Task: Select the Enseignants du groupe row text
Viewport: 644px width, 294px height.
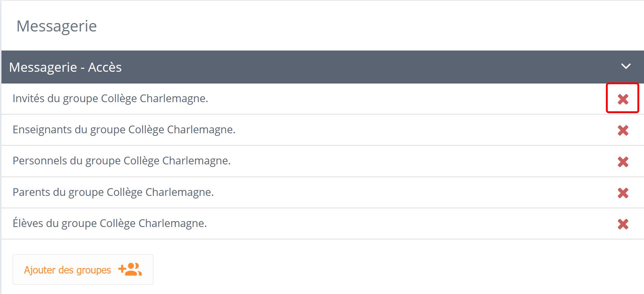Action: pos(124,130)
